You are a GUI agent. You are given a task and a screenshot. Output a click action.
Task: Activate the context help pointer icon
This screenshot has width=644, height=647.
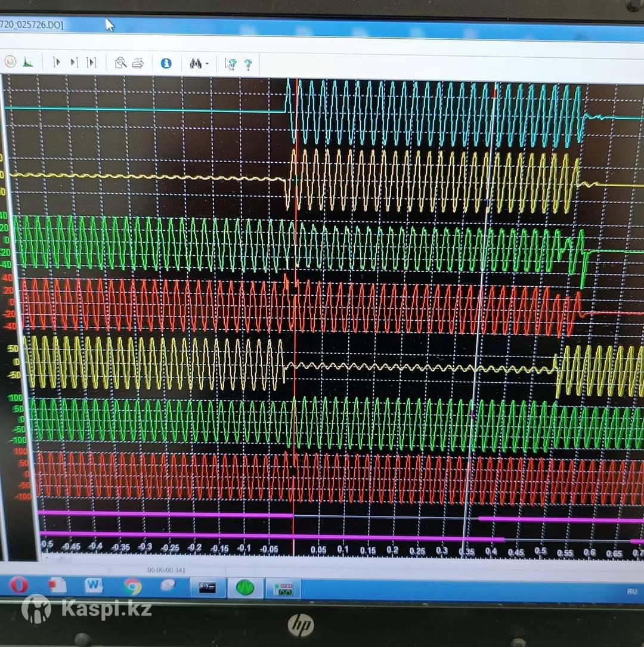pyautogui.click(x=230, y=64)
